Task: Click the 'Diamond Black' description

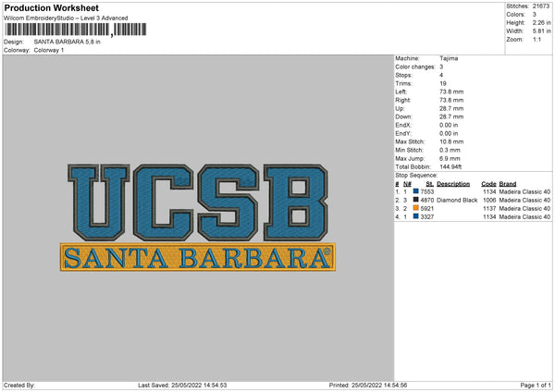Action: (457, 201)
